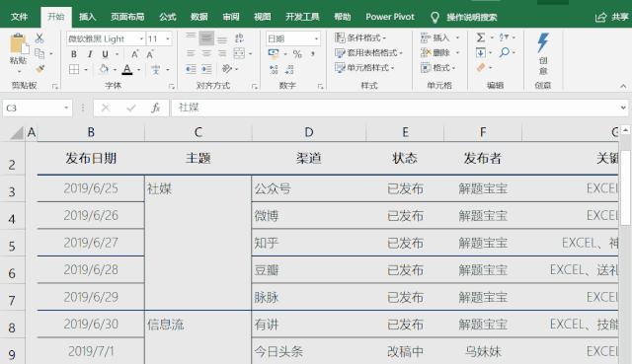Switch to the 公式 formulas tab
Viewport: 632px width, 364px height.
168,17
